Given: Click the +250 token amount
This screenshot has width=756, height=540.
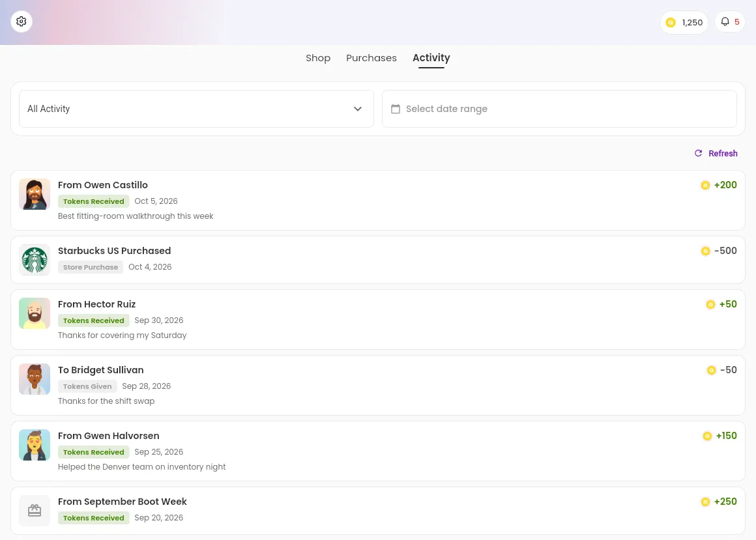Looking at the screenshot, I should (725, 502).
